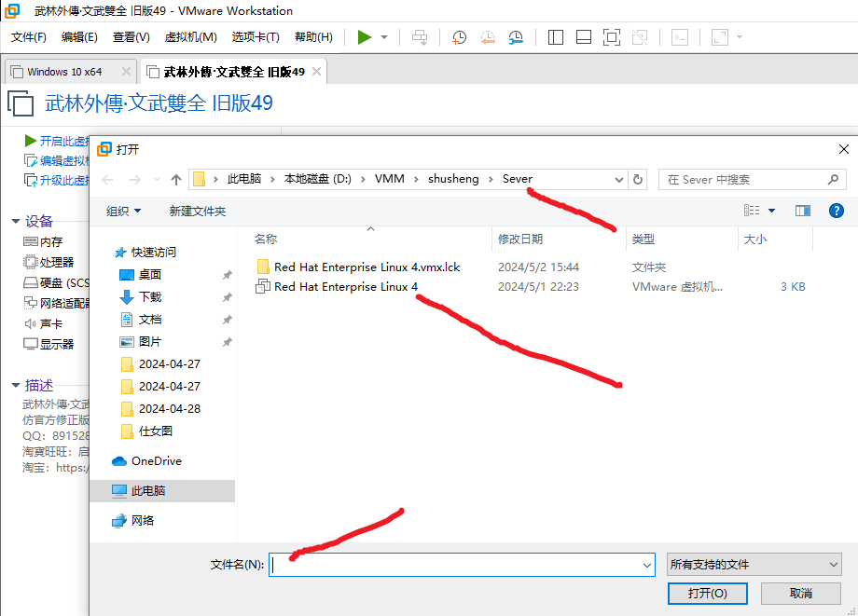Click the Unity mode toolbar icon
Image resolution: width=858 pixels, height=616 pixels.
(x=640, y=37)
